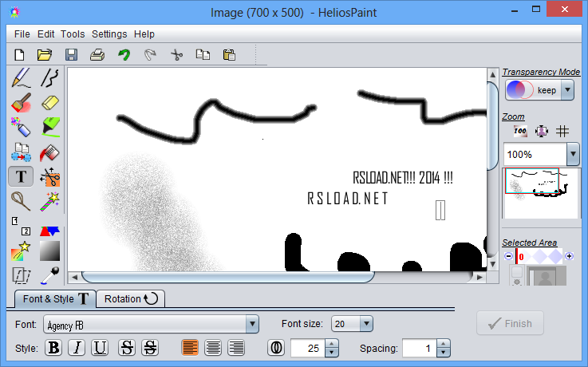Viewport: 588px width, 367px height.
Task: Decrease the outline value 25 stepper
Action: (332, 353)
